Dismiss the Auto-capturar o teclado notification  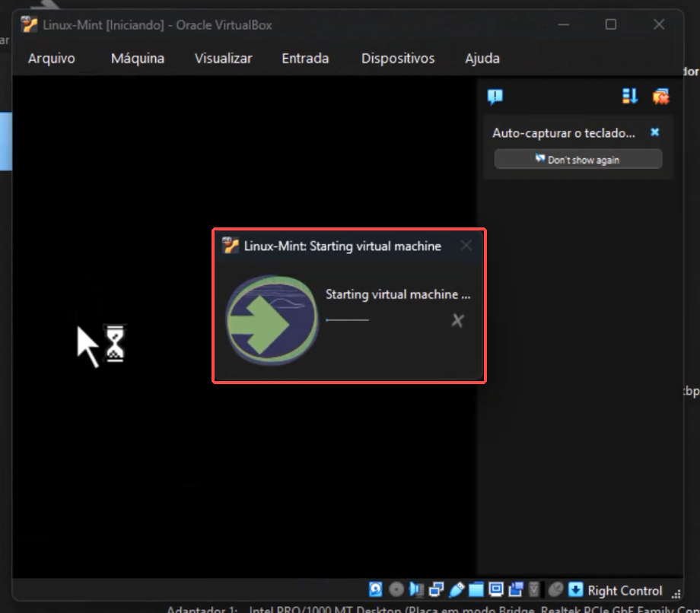654,132
